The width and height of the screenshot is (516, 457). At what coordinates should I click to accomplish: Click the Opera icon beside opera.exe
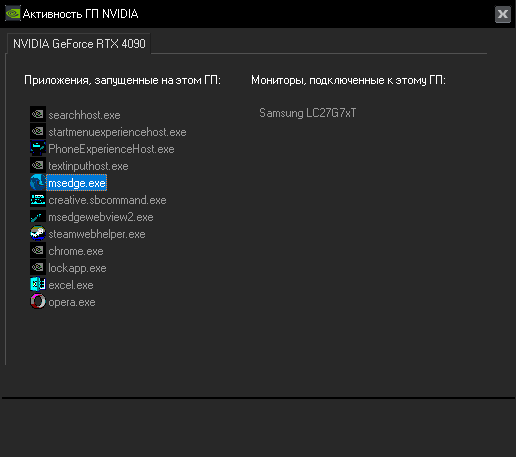pos(38,302)
